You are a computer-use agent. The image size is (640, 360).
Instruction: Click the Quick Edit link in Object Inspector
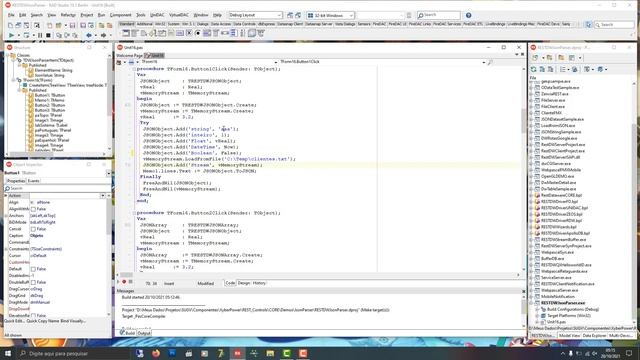14,321
